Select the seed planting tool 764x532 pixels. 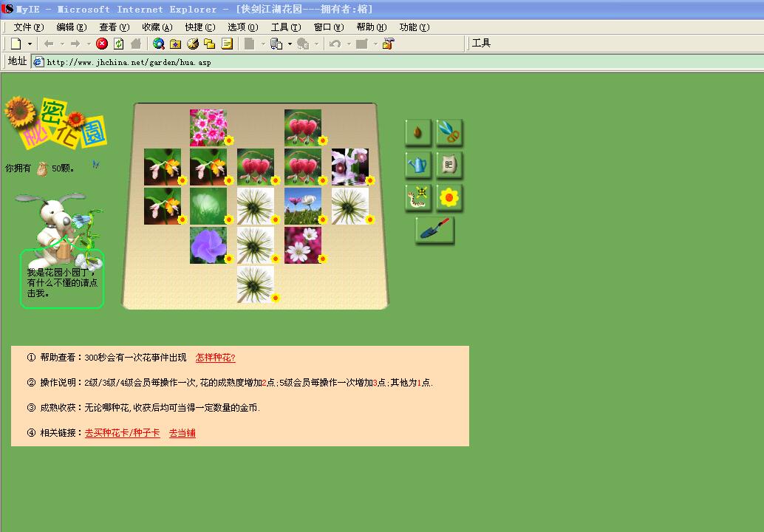click(418, 132)
